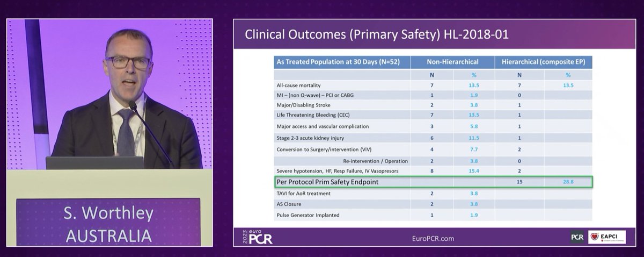Click the Non-Hierarchical N value 3
Viewport: 644px width, 257px height.
click(431, 126)
